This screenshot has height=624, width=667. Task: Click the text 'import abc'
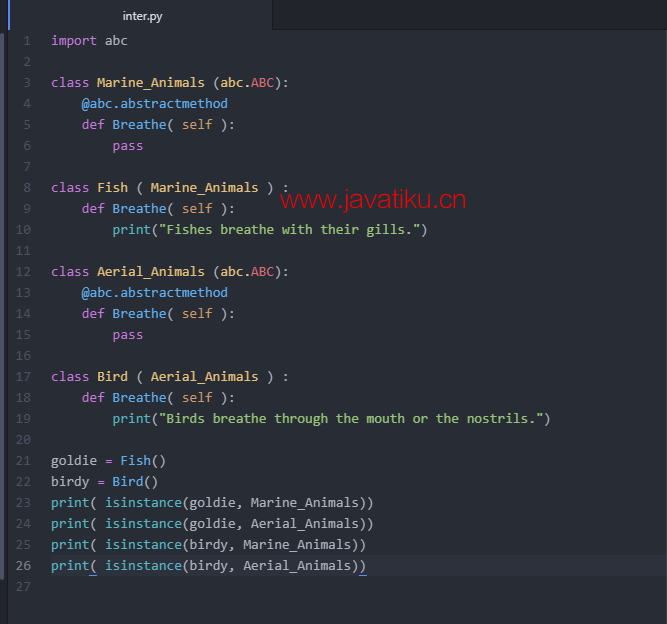click(x=89, y=41)
